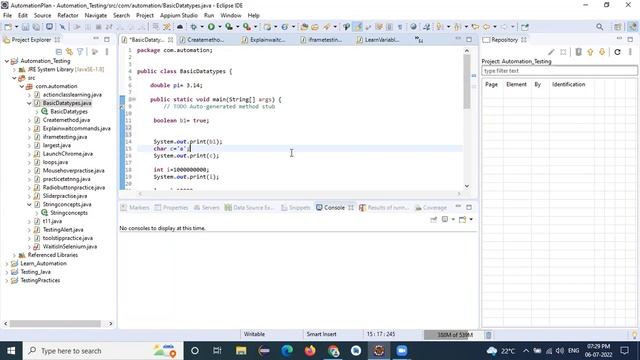Open the Run menu
Screen dimensions: 640x360
(209, 16)
